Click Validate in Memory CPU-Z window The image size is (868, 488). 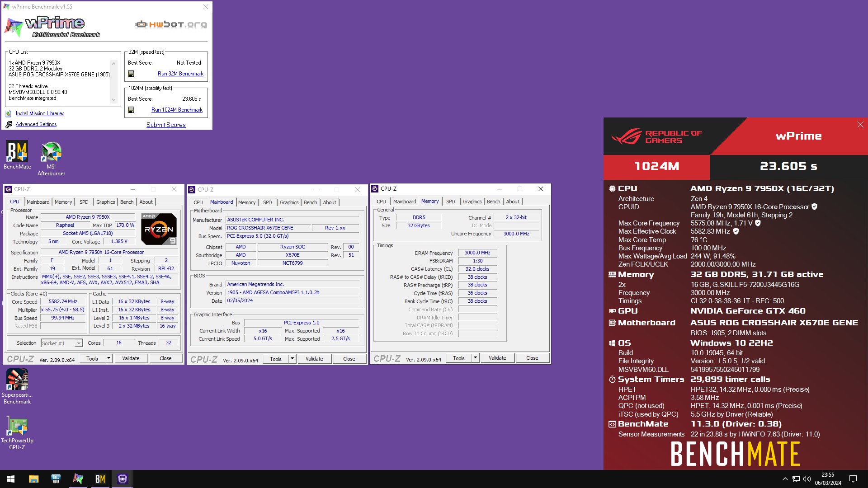(x=497, y=358)
